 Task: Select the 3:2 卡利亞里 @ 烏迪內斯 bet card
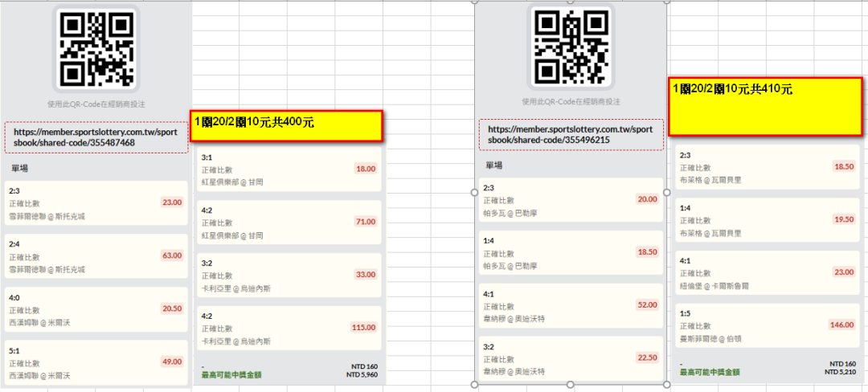click(x=289, y=276)
